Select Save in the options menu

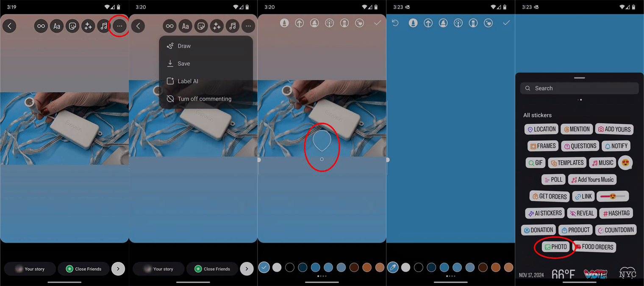tap(183, 64)
